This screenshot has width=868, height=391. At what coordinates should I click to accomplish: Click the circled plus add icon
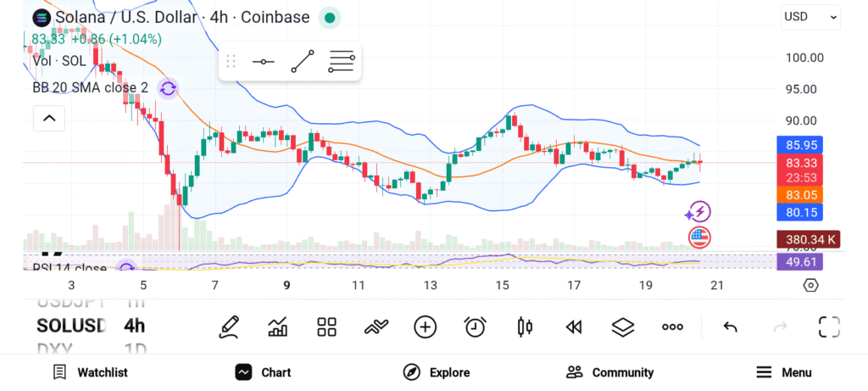(x=426, y=327)
